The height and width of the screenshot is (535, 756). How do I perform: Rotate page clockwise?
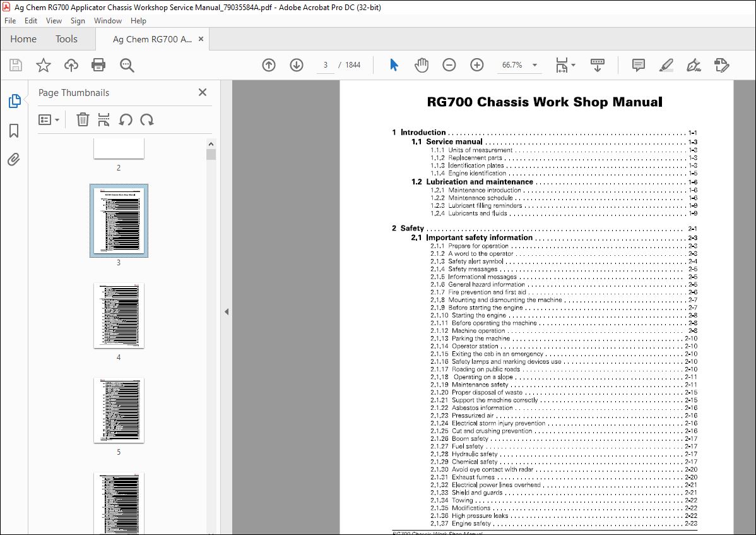pyautogui.click(x=147, y=119)
